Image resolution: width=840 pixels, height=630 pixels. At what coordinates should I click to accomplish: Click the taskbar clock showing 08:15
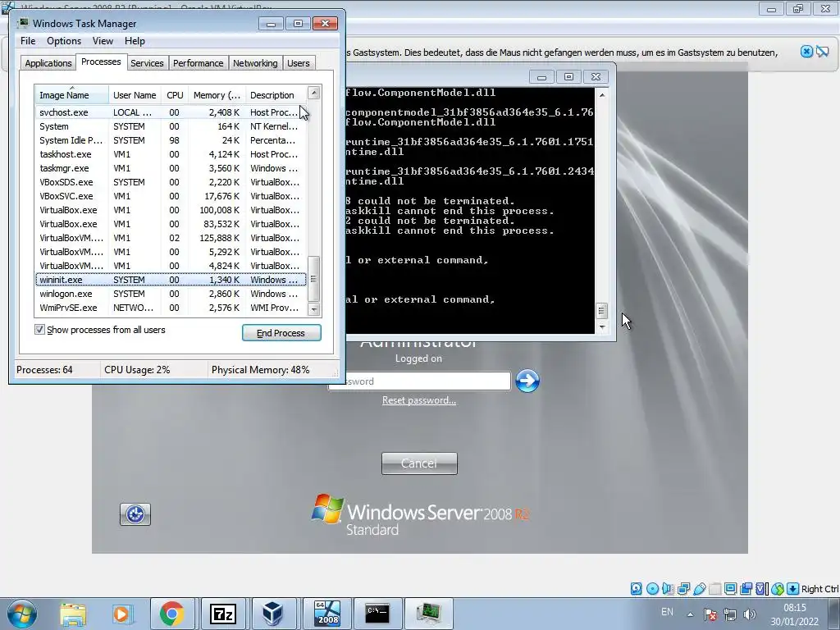click(794, 614)
